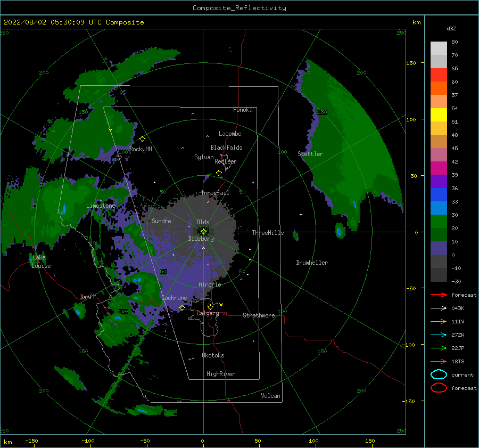Click the magenta 18TS arrow icon
This screenshot has height=448, width=479.
(x=439, y=362)
